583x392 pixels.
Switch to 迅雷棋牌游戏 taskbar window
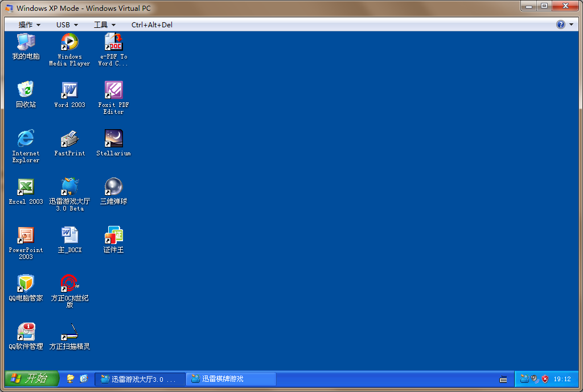[231, 379]
